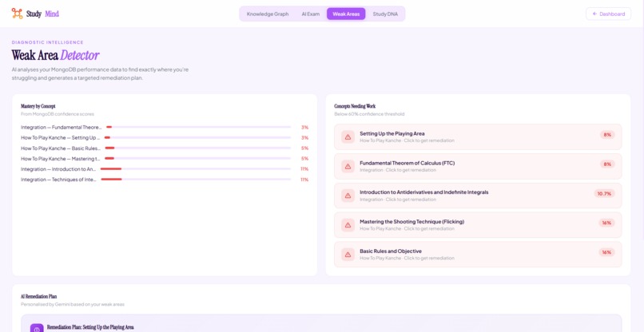Viewport: 644px width, 332px height.
Task: Click the Integration — Fundamental Theorem mastery bar
Action: click(198, 127)
